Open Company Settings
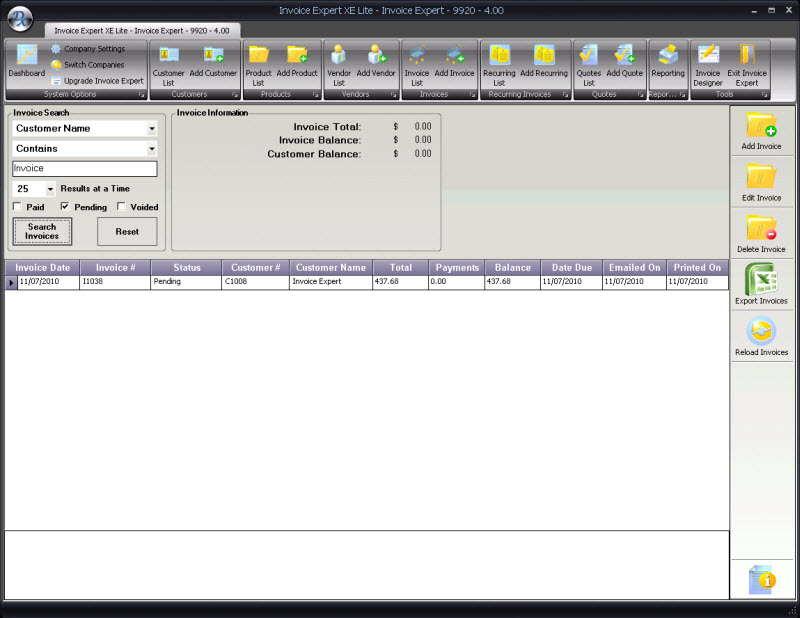The width and height of the screenshot is (800, 618). click(88, 49)
